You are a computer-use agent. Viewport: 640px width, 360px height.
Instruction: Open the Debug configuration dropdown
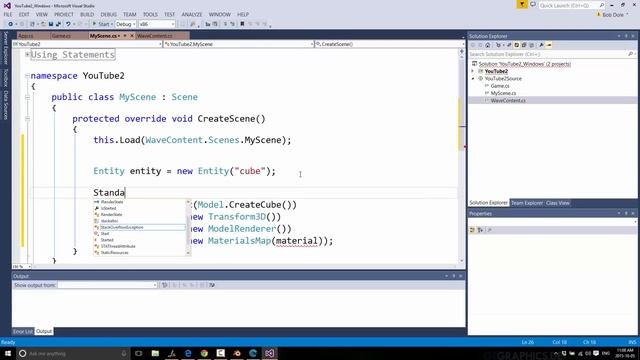tap(125, 24)
